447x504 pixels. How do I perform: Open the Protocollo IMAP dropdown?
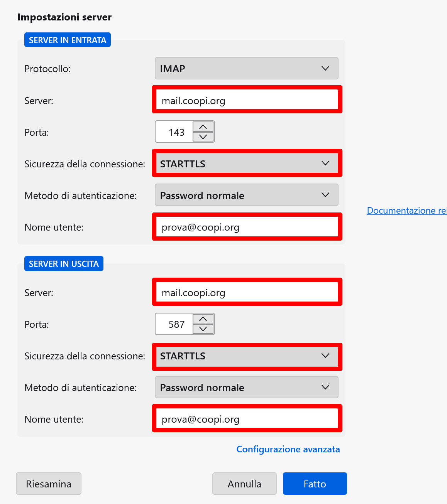click(x=246, y=68)
